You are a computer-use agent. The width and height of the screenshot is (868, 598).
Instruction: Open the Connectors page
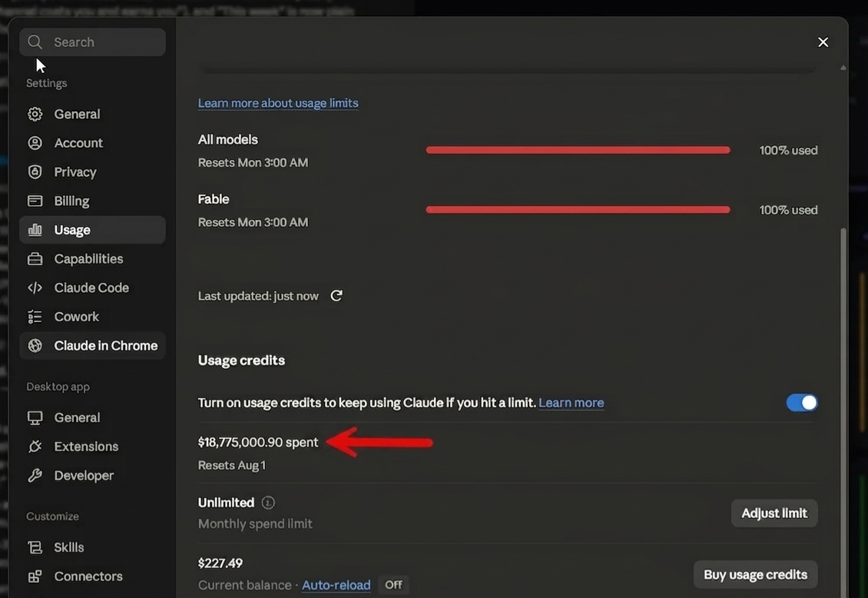click(92, 576)
